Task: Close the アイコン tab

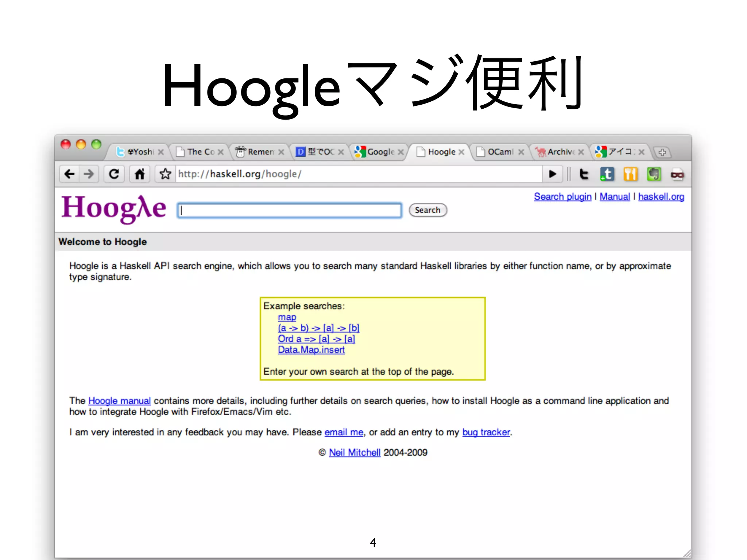Action: coord(641,152)
